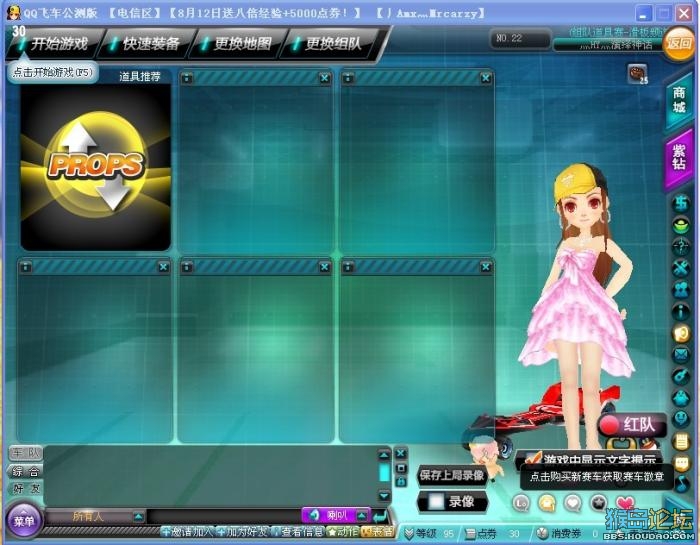This screenshot has width=700, height=545.
Task: Click the item icon with number 25
Action: pyautogui.click(x=638, y=74)
